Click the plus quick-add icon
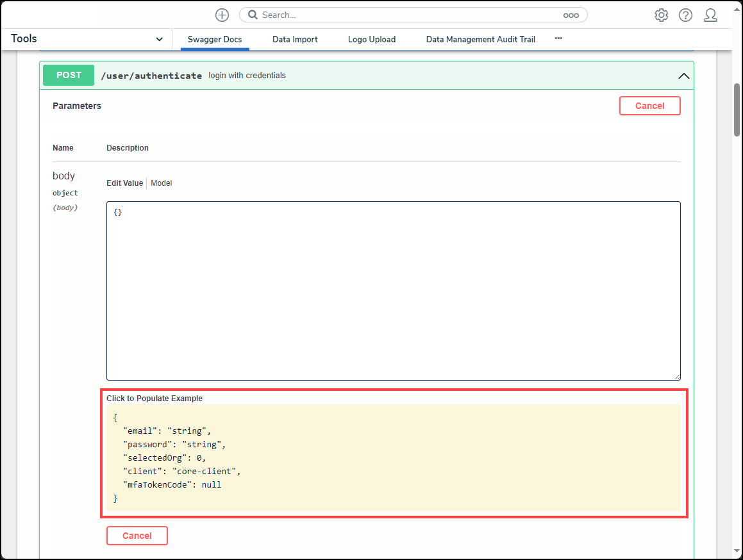743x560 pixels. [222, 15]
